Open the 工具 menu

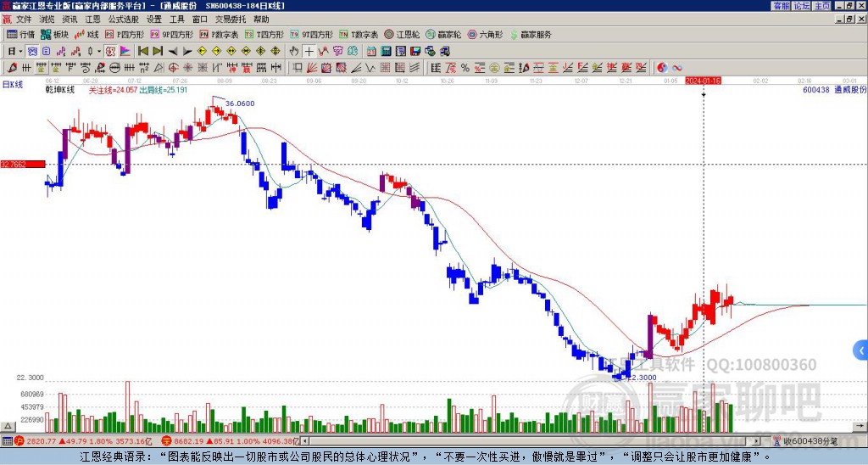pos(177,20)
